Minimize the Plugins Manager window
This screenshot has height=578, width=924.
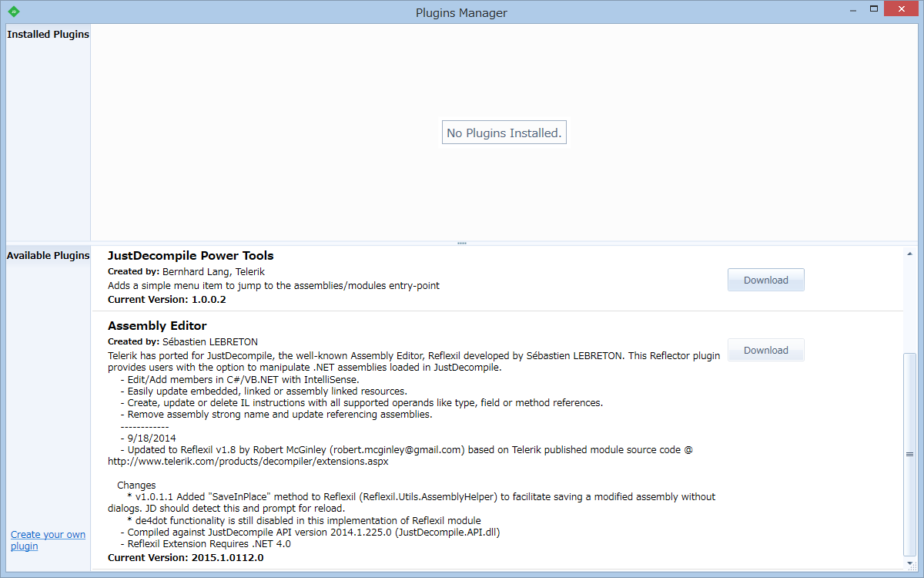pyautogui.click(x=853, y=11)
